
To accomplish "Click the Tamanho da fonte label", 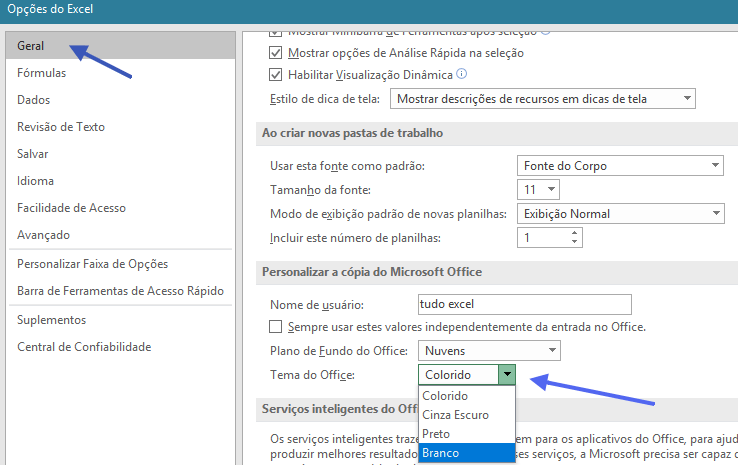I will [320, 190].
